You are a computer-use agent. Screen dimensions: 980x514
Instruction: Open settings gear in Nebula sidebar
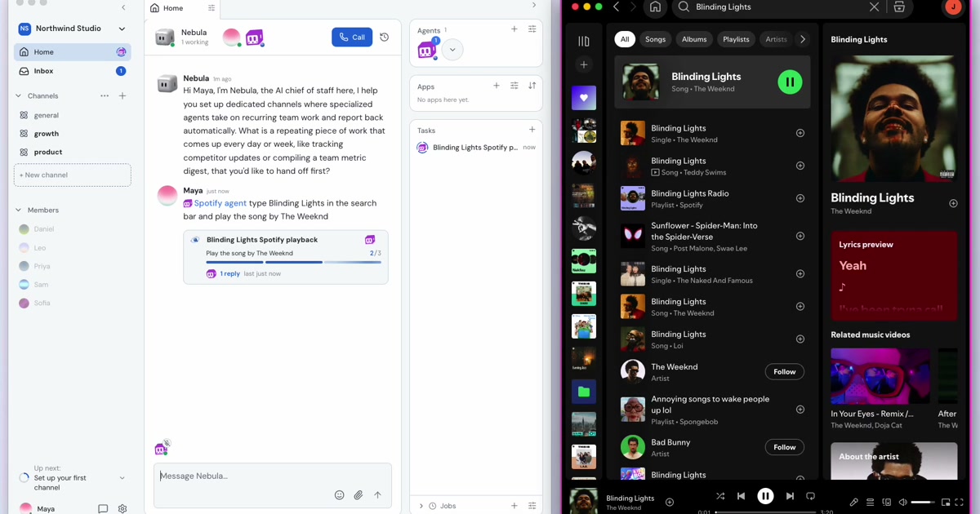click(x=122, y=508)
